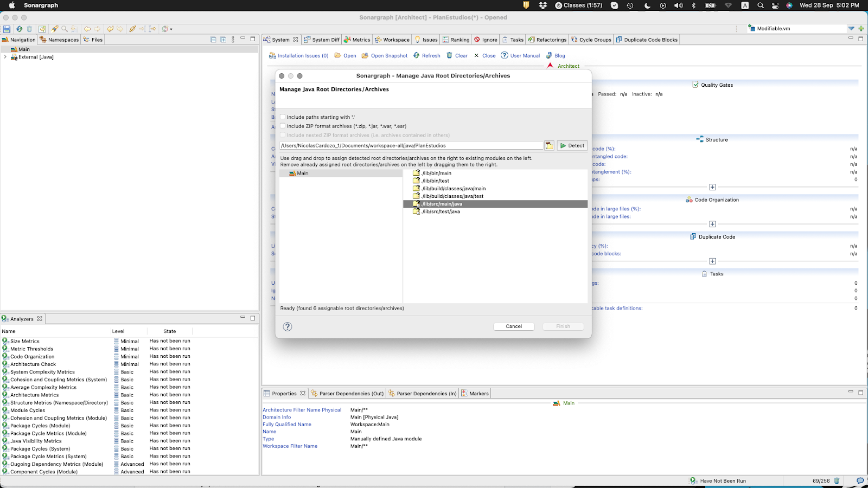
Task: Click the Fully Qualified Name property label
Action: coord(287,425)
